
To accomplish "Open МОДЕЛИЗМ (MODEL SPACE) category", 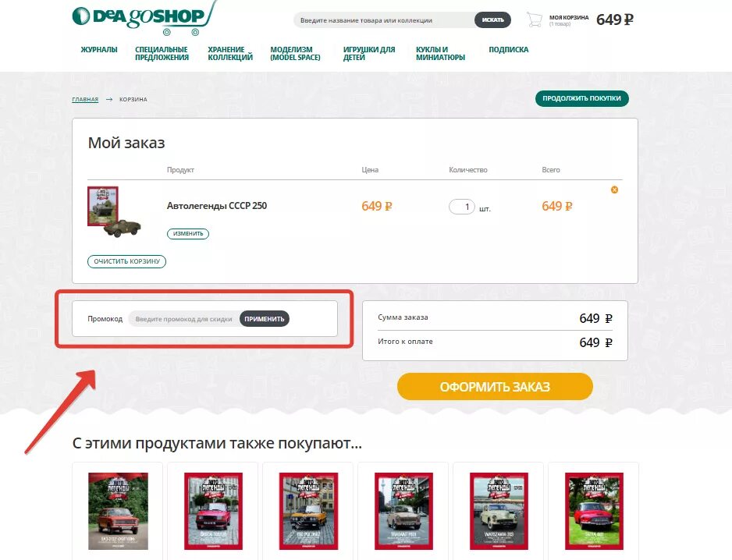I will click(295, 53).
